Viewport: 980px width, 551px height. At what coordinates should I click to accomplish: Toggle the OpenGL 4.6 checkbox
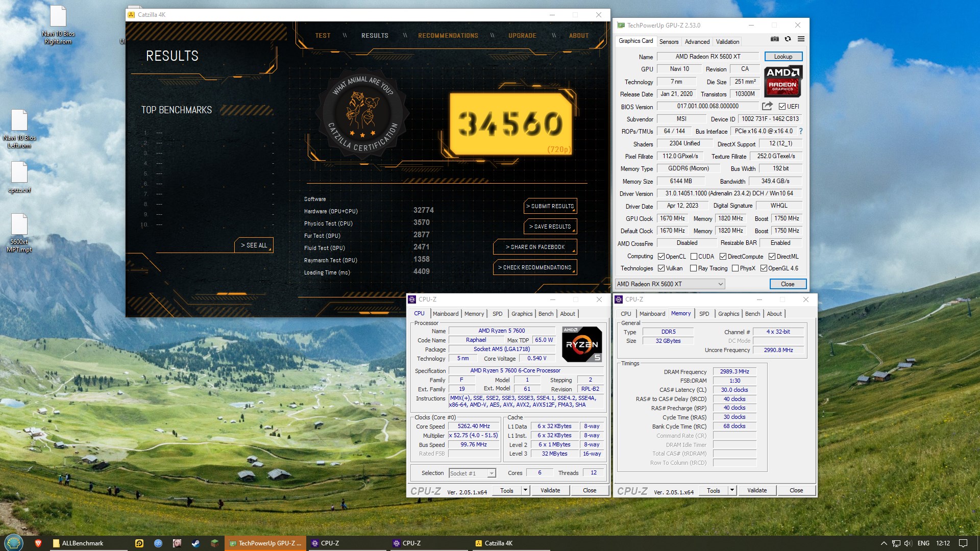click(x=764, y=268)
